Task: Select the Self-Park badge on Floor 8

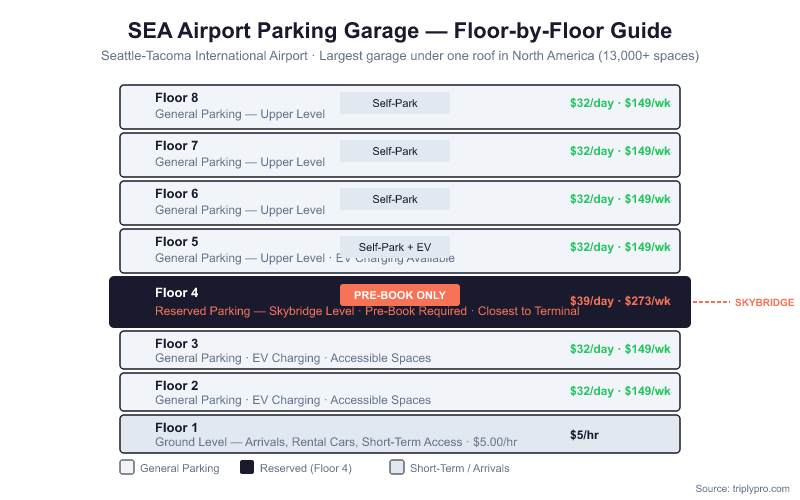Action: coord(395,103)
